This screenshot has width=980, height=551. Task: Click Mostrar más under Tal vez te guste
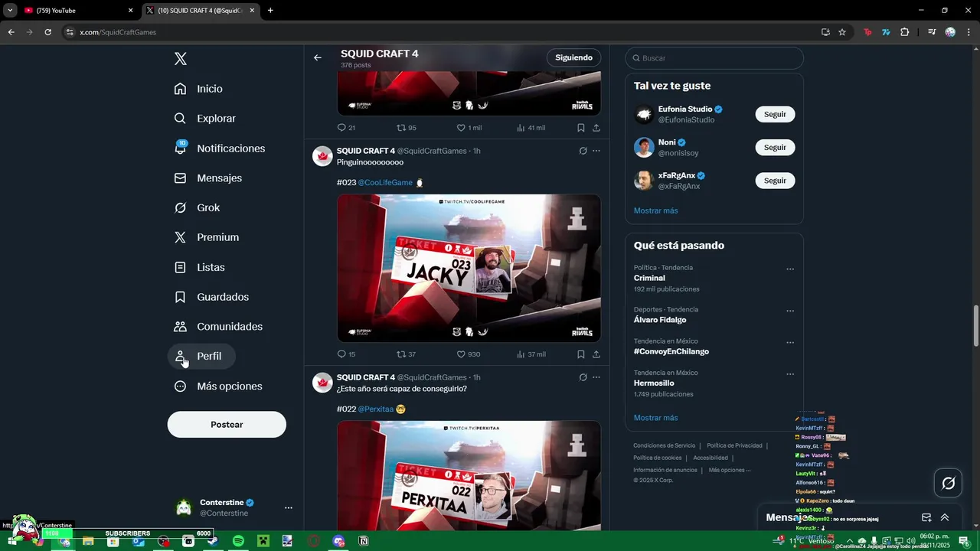(x=655, y=210)
